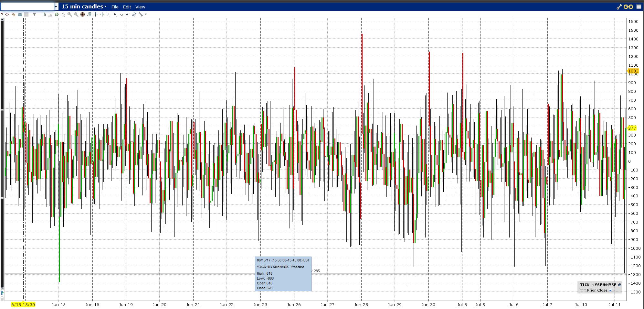This screenshot has height=309, width=644.
Task: Toggle the Prior Close checkmark in legend
Action: 610,290
